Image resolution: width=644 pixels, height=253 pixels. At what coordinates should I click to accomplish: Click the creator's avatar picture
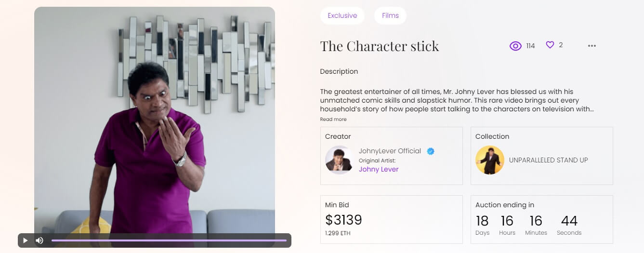pyautogui.click(x=340, y=160)
